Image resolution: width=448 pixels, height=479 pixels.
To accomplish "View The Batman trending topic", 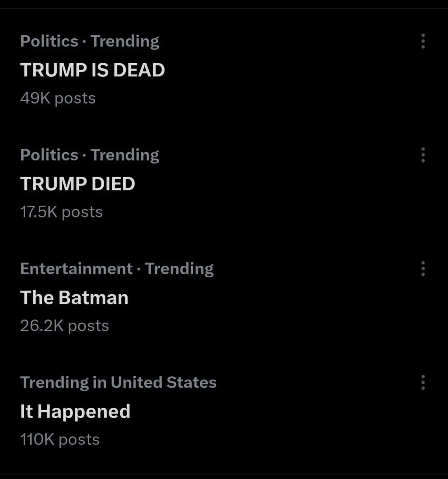I will pyautogui.click(x=74, y=298).
